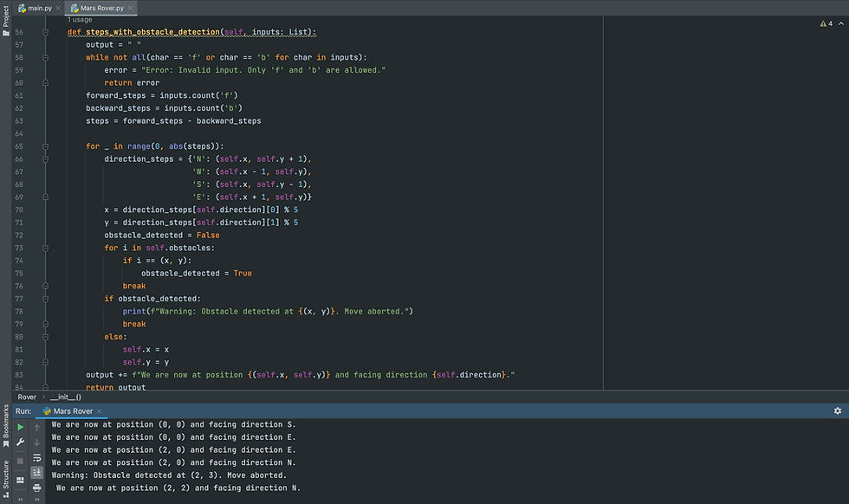The height and width of the screenshot is (504, 849).
Task: Collapse the direction_steps dict fold at line 66
Action: point(45,159)
